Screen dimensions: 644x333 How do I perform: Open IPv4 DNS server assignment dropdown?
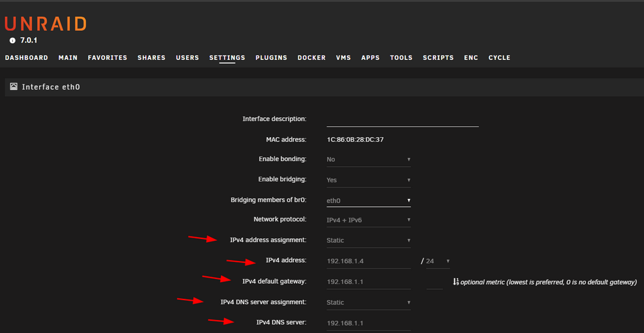(368, 303)
